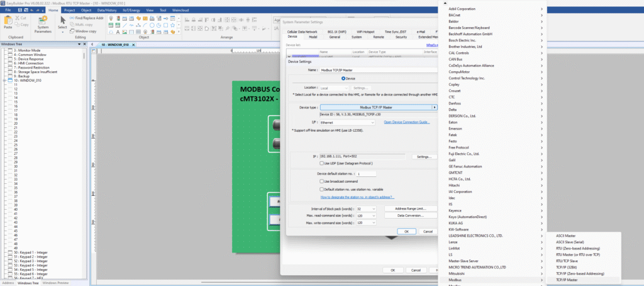Click the Window copy tool

click(x=83, y=31)
